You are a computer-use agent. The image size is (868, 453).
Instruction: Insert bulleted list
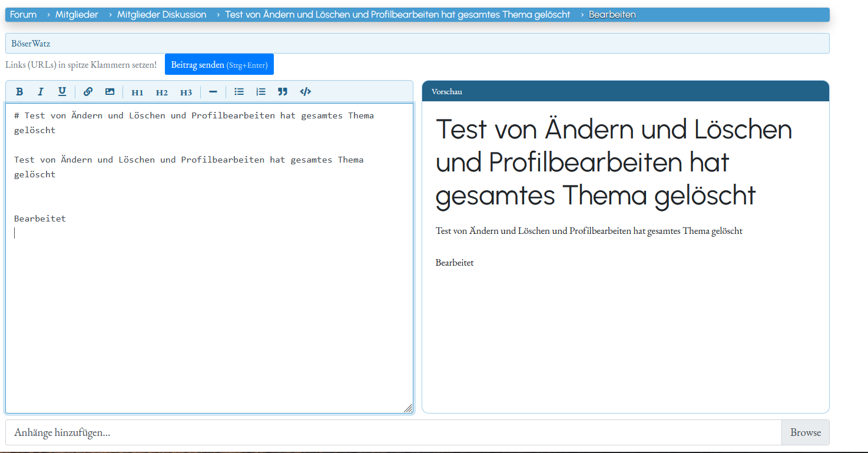tap(239, 92)
